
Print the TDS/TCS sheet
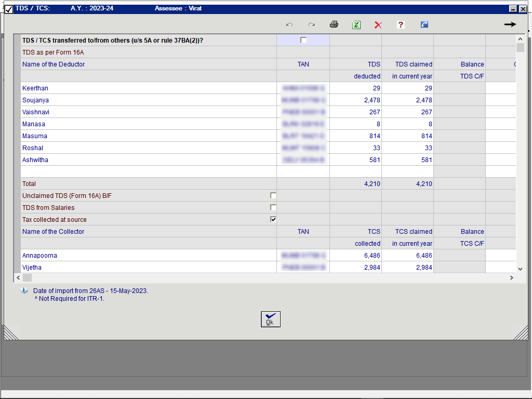(x=334, y=24)
